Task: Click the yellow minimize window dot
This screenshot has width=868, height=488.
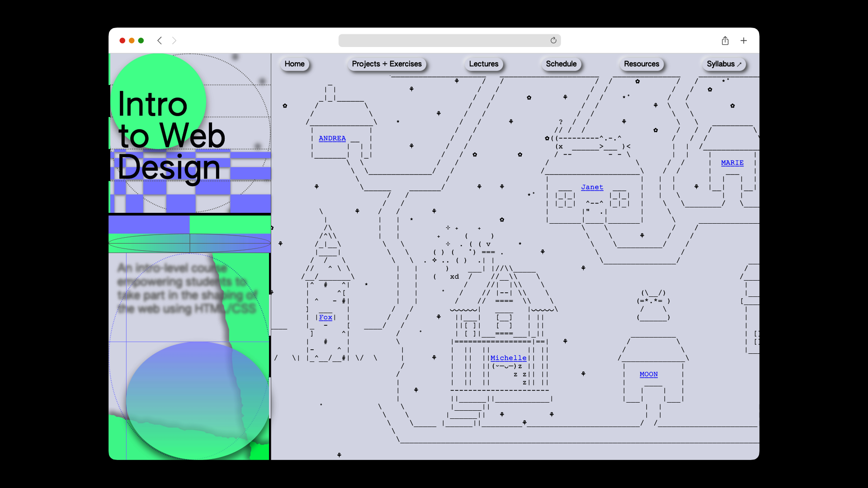Action: [x=132, y=41]
